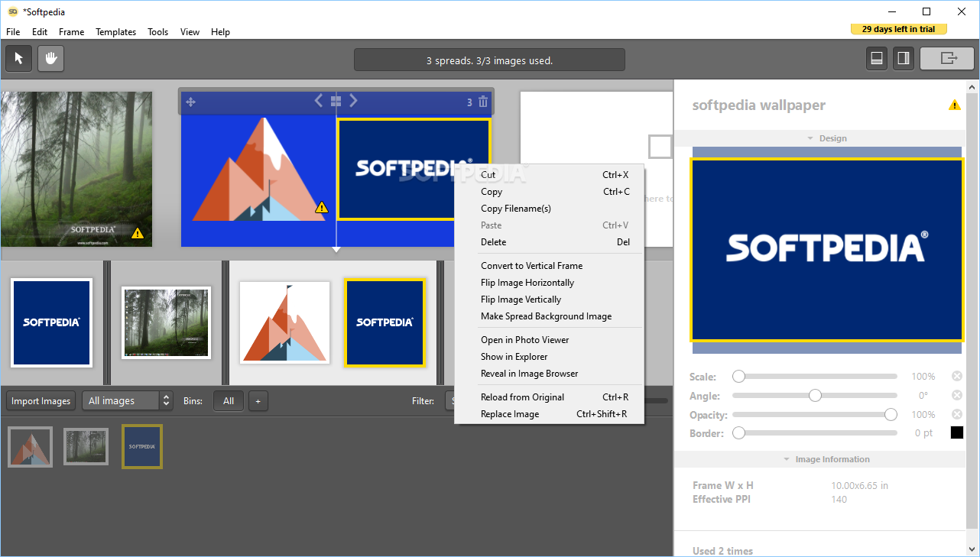This screenshot has height=557, width=980.
Task: Open the spread layout grid icon
Action: tap(336, 101)
